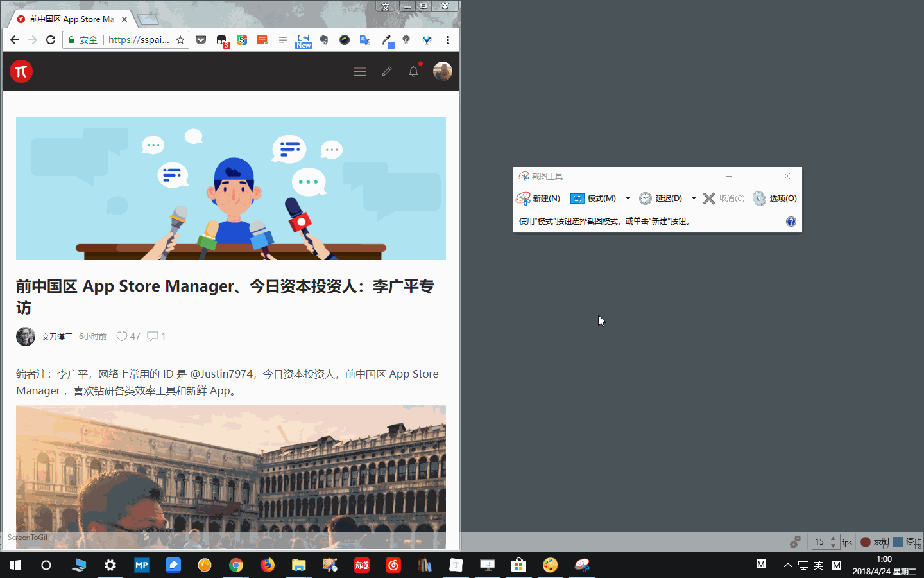Open author name 文刀漢三
Screen dimensions: 924x578
pos(57,337)
